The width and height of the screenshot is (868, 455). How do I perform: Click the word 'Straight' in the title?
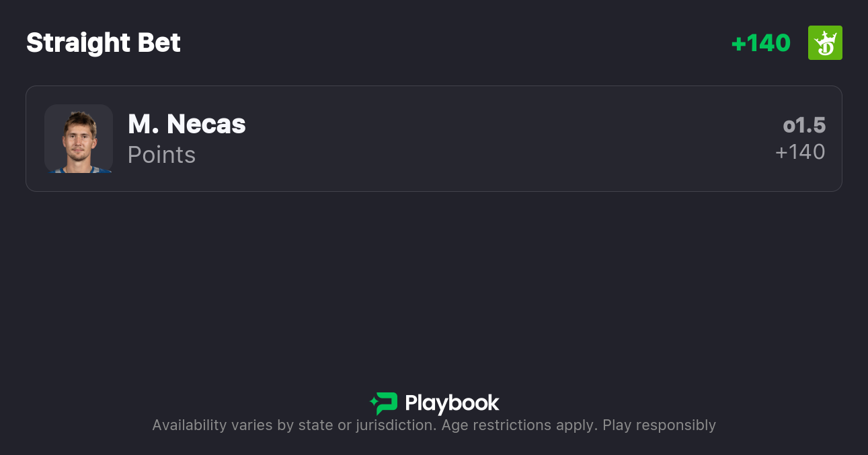(x=79, y=43)
